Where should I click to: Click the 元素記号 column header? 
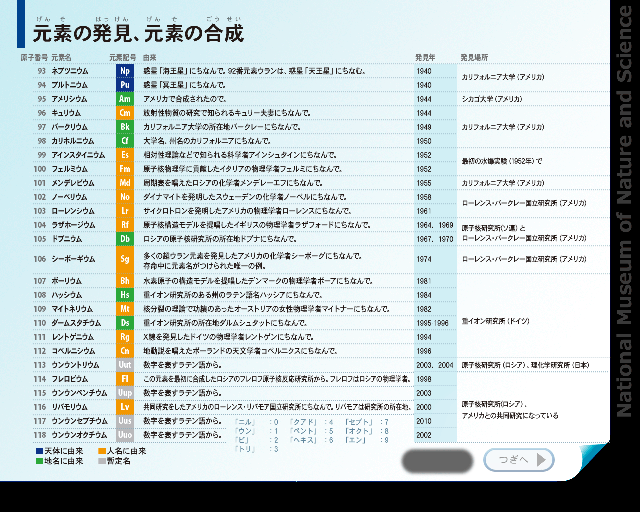pyautogui.click(x=123, y=58)
